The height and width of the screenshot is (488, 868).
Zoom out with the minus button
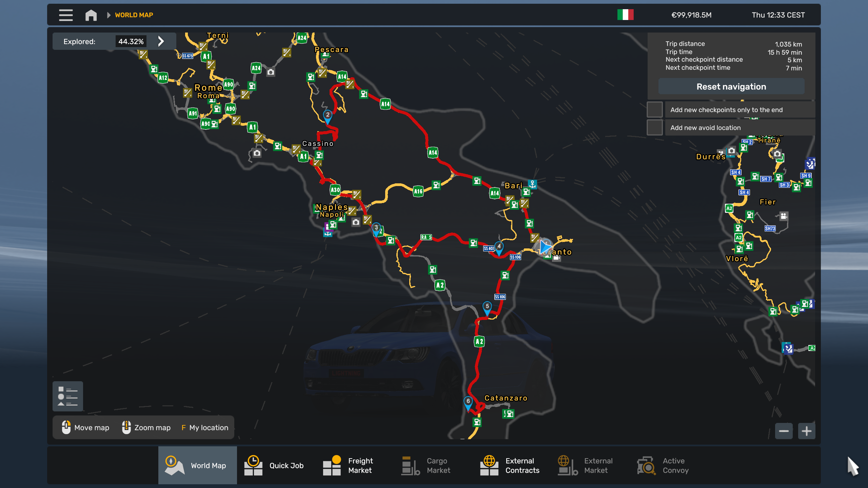784,431
